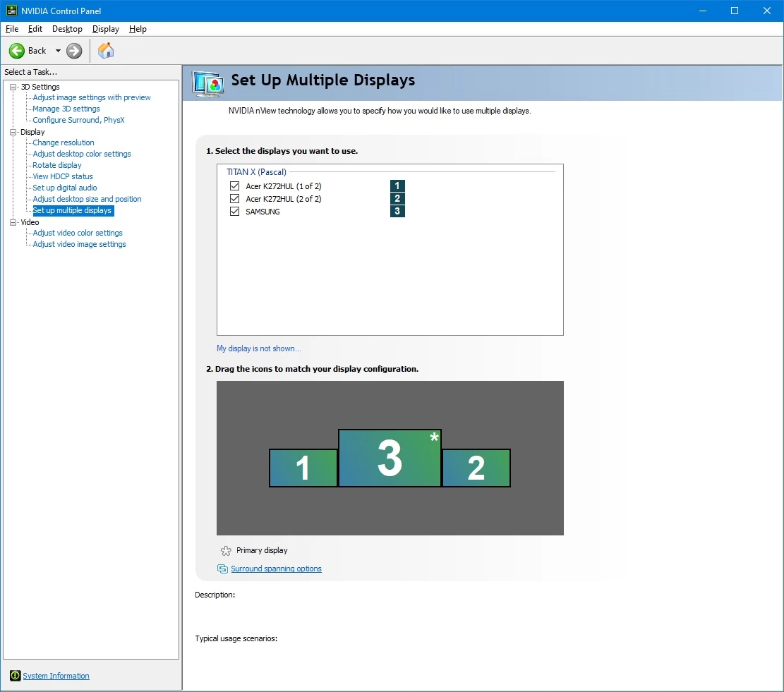Image resolution: width=784 pixels, height=692 pixels.
Task: Open the Edit menu
Action: point(35,29)
